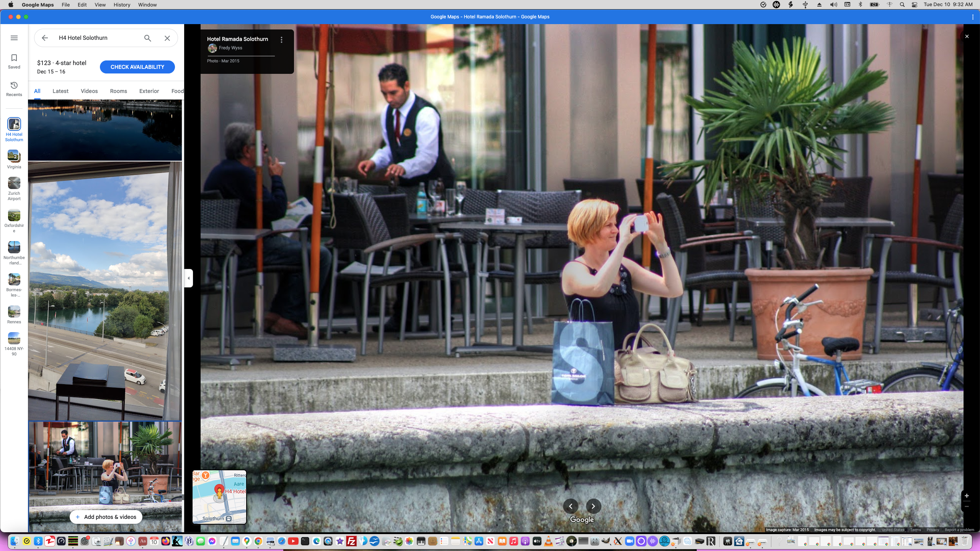Image resolution: width=980 pixels, height=551 pixels.
Task: Open the photo card's three-dot overflow menu
Action: [x=282, y=39]
